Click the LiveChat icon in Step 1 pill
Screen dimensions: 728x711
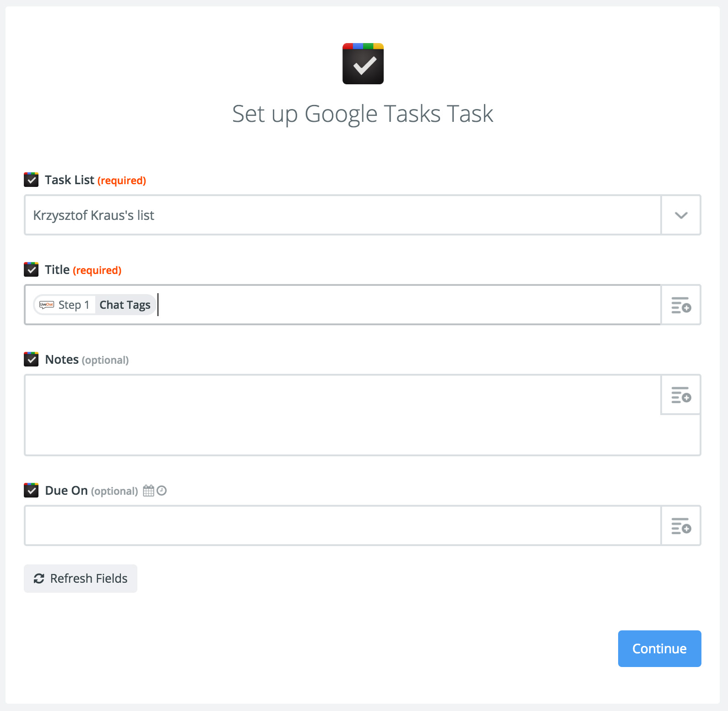[47, 305]
